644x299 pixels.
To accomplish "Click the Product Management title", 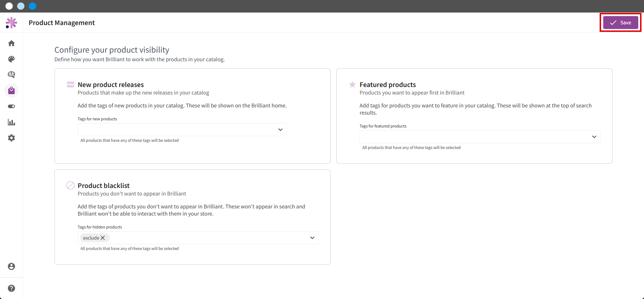I will coord(62,23).
